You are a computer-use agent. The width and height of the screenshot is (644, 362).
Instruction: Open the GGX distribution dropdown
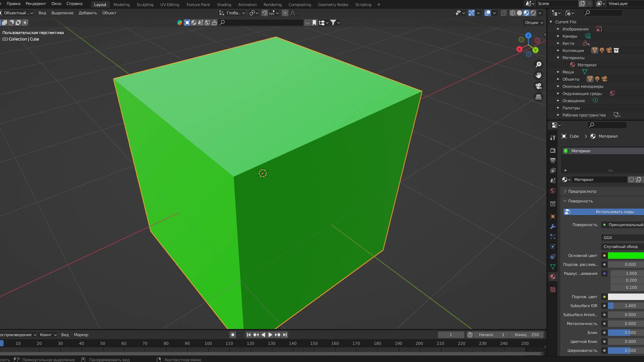click(622, 238)
